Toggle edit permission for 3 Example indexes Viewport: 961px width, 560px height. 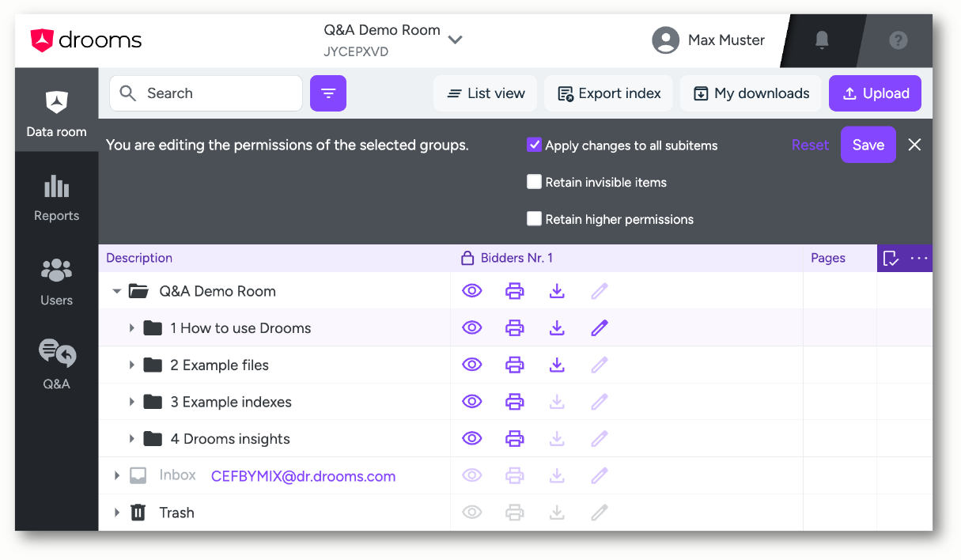(x=600, y=402)
